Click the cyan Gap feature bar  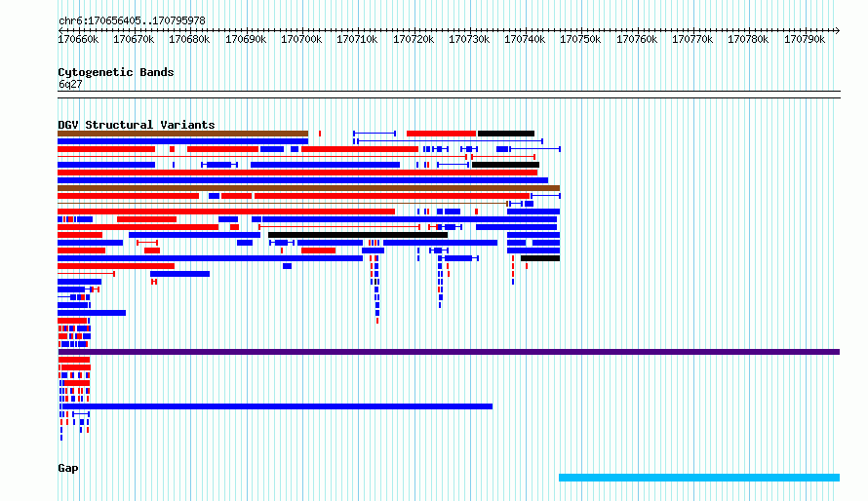tap(699, 478)
